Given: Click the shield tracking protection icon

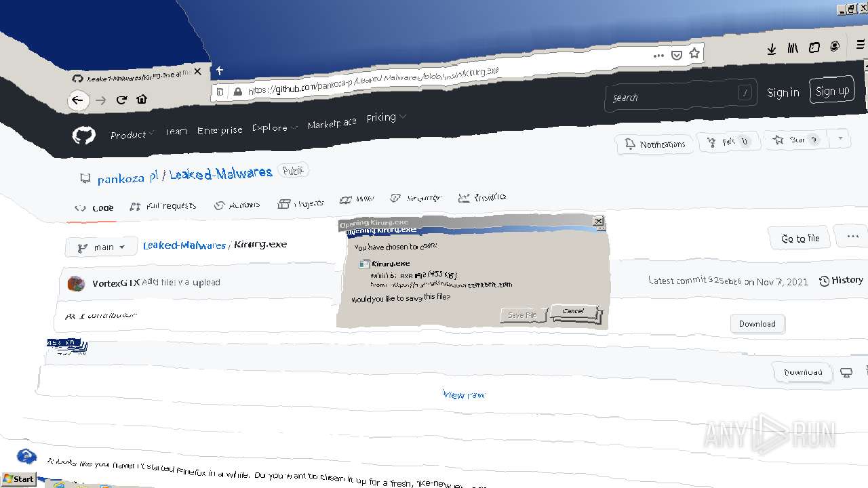Looking at the screenshot, I should point(220,91).
